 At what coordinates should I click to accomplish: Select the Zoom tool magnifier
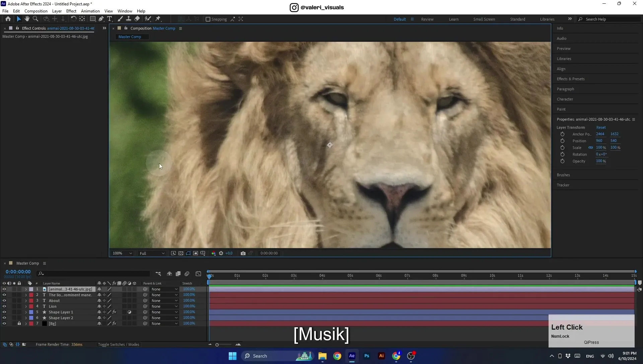pos(35,19)
